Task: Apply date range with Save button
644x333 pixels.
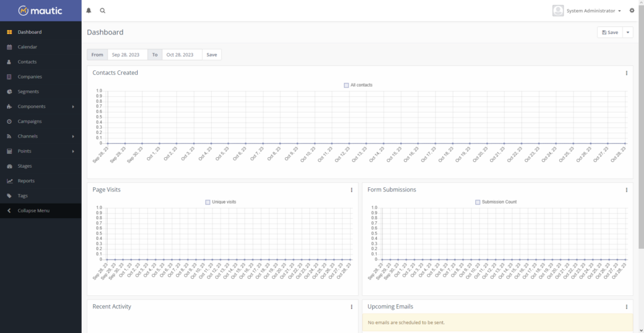Action: [x=211, y=55]
